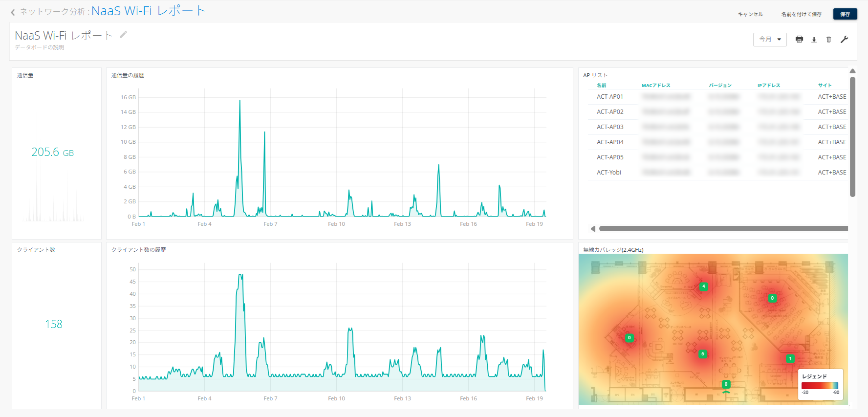Open dashboard settings with the wrench icon

click(x=844, y=40)
